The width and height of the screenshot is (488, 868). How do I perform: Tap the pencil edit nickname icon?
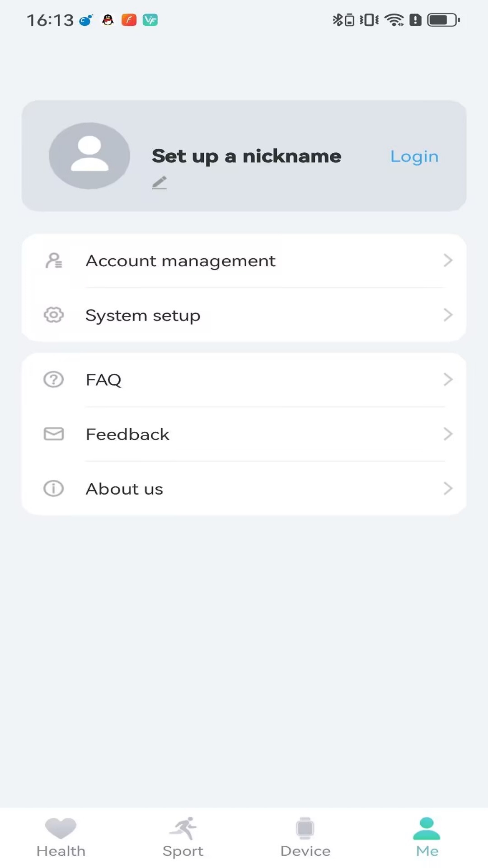pos(160,183)
